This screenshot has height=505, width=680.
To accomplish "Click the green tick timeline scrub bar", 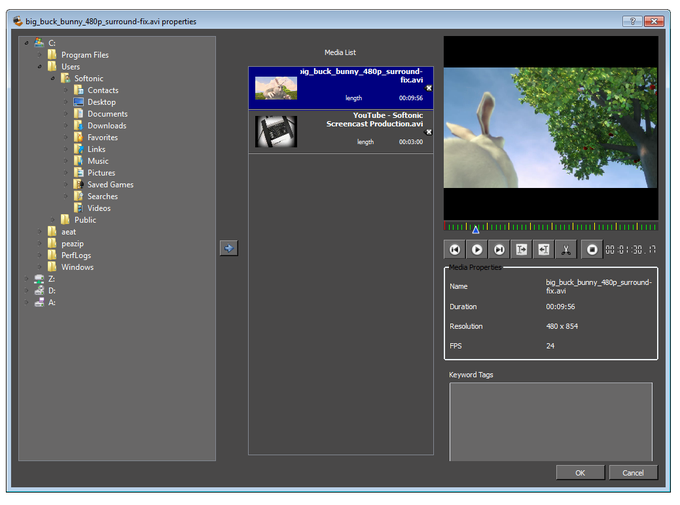I will click(550, 226).
